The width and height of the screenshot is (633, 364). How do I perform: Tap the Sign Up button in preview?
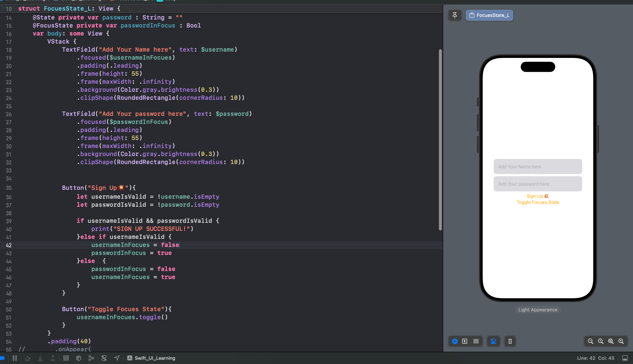tap(538, 196)
